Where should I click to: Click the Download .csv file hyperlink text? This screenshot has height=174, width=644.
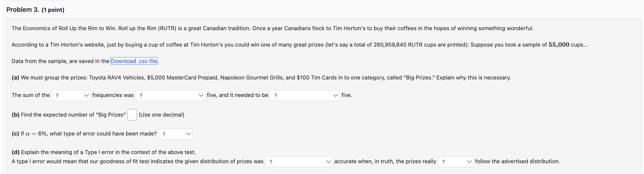[x=134, y=61]
